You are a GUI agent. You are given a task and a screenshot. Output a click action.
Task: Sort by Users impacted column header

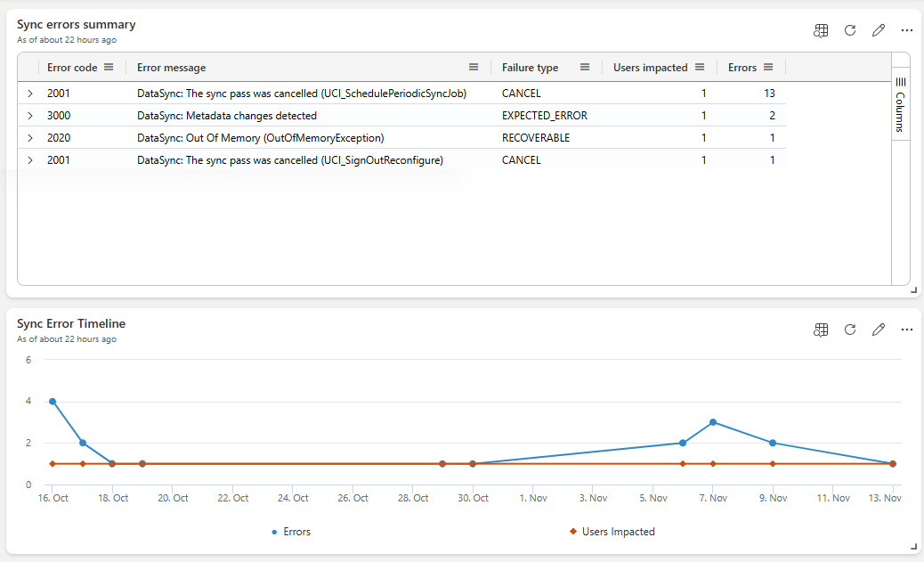click(650, 67)
